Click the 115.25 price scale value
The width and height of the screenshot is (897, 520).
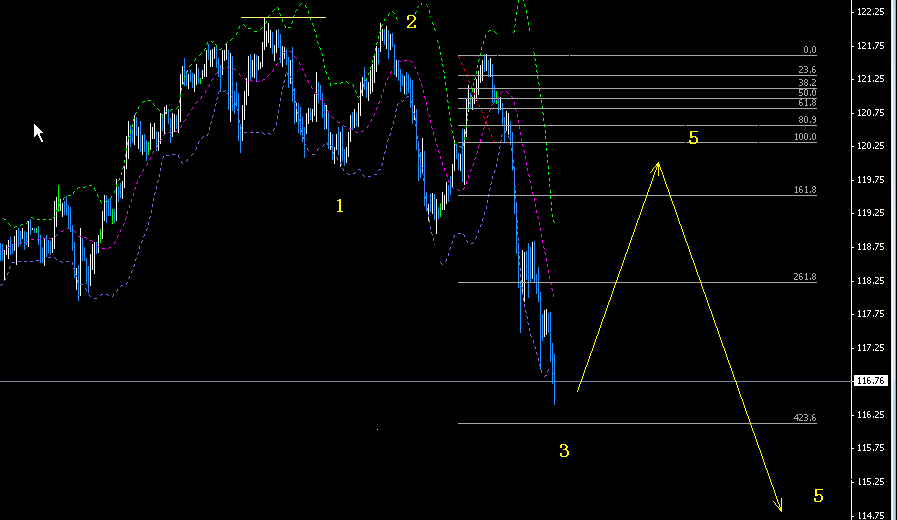point(871,482)
